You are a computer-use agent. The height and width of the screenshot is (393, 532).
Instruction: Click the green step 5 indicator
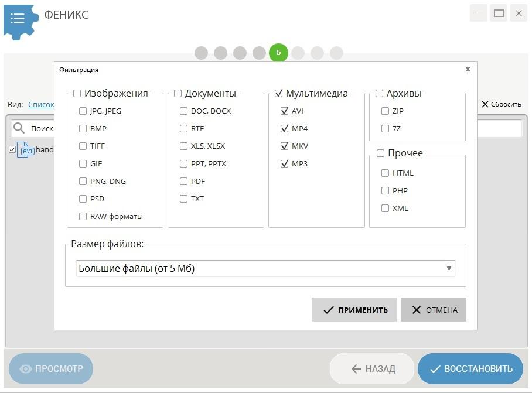[x=278, y=53]
